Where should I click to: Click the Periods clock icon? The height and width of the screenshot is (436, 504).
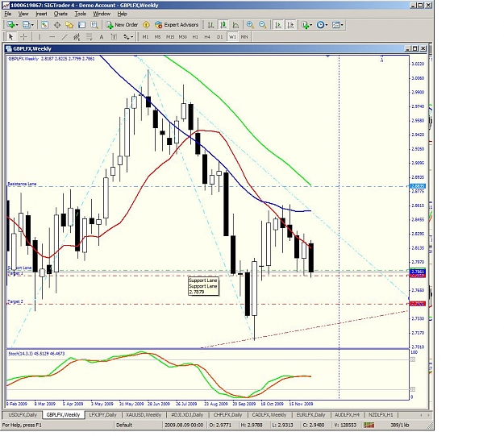click(320, 25)
